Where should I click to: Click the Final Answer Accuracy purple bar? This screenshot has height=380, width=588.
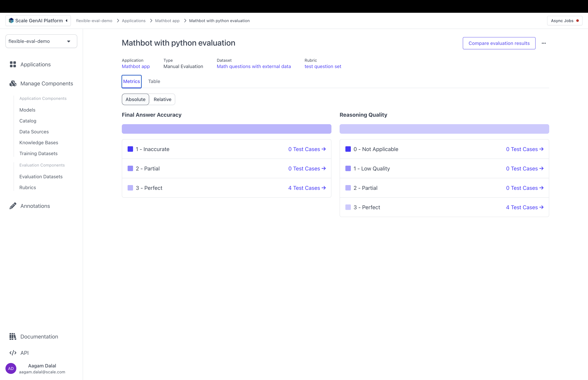pos(226,129)
